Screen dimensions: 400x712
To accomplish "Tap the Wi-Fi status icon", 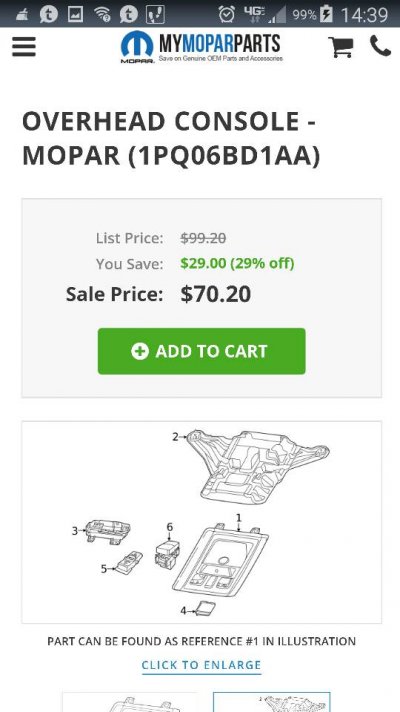I will [102, 15].
